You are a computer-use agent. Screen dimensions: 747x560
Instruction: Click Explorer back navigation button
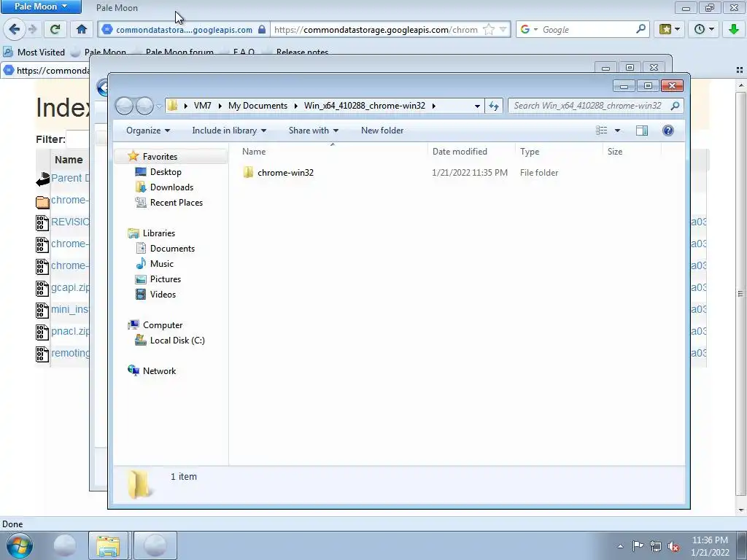click(x=124, y=106)
